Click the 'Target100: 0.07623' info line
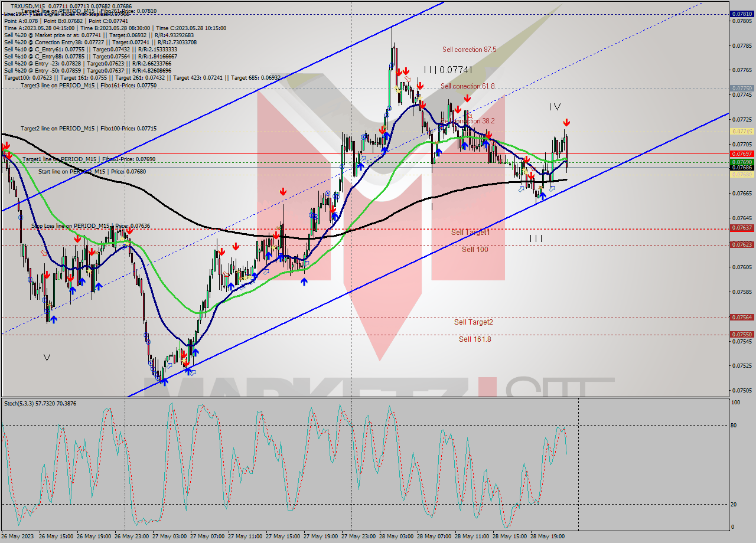The height and width of the screenshot is (543, 756). 142,77
